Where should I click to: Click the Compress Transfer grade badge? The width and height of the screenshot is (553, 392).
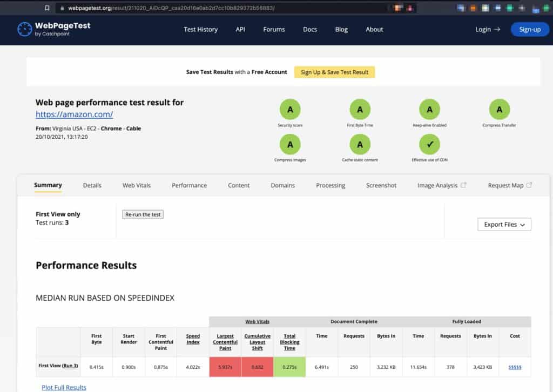[500, 110]
